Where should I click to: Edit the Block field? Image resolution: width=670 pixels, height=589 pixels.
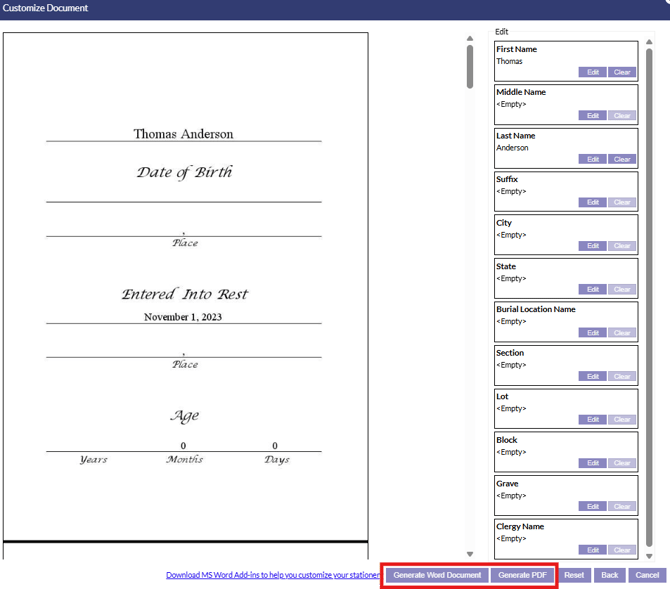(592, 463)
